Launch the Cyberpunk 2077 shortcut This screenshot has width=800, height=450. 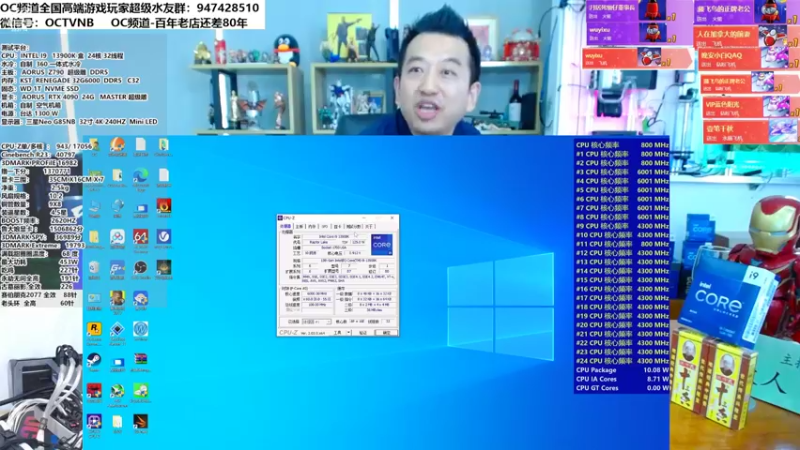[117, 298]
